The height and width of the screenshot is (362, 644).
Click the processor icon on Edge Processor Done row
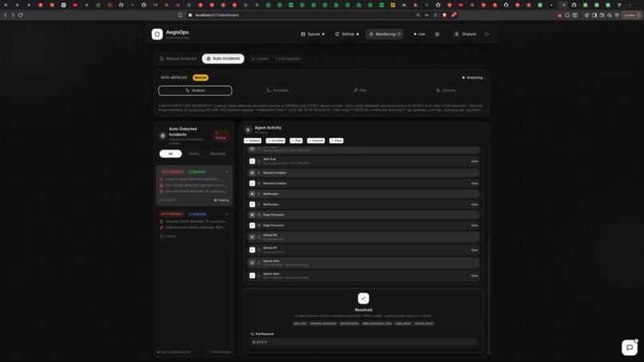[259, 225]
